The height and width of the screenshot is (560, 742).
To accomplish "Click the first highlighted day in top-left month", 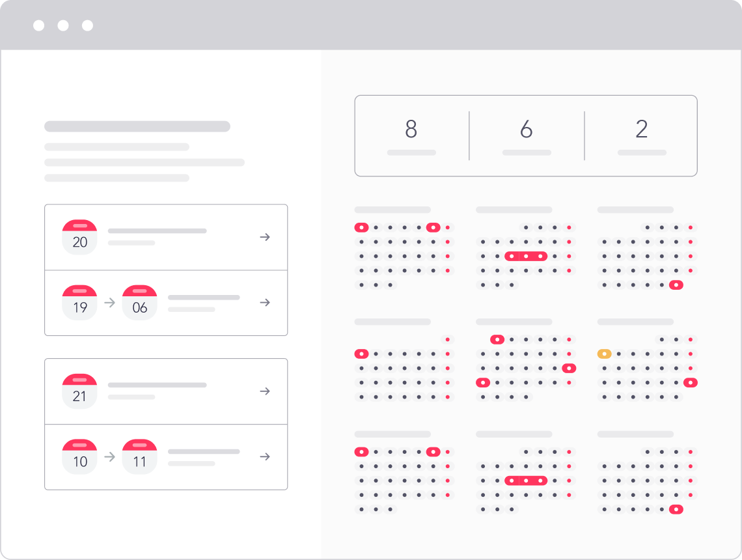I will click(x=362, y=228).
